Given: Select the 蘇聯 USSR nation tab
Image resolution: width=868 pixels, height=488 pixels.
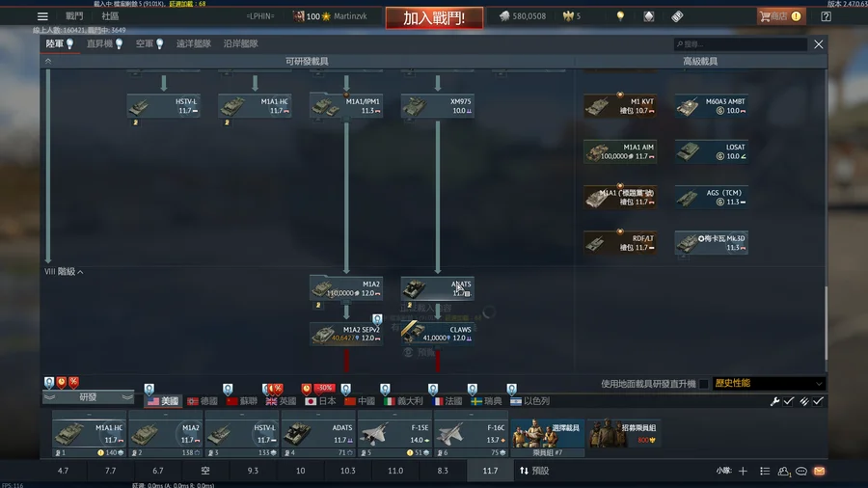Looking at the screenshot, I should (x=242, y=401).
